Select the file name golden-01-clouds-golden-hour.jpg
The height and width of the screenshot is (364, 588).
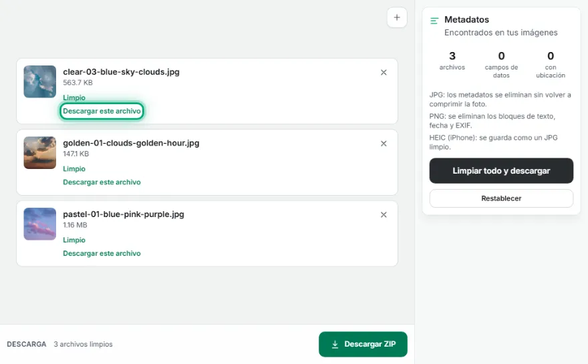coord(131,143)
